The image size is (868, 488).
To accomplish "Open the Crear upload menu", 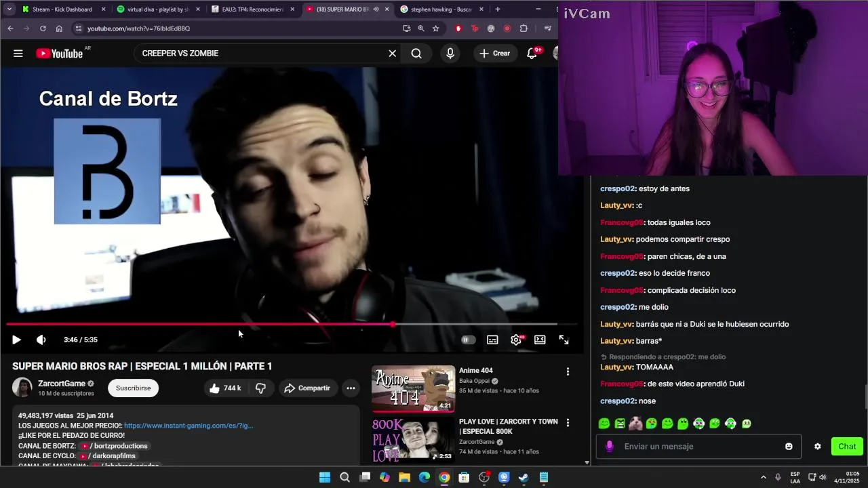I will click(495, 54).
